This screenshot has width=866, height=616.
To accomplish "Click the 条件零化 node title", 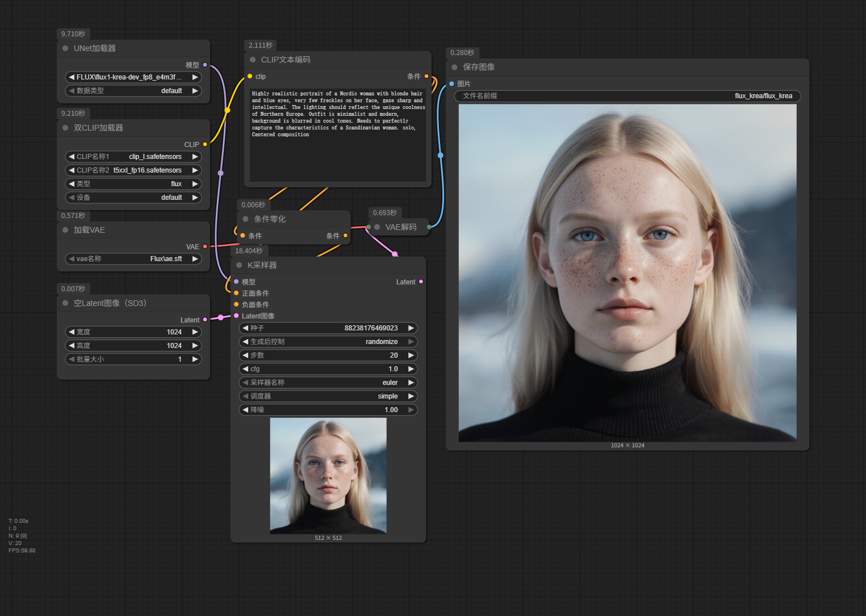I will coord(270,219).
